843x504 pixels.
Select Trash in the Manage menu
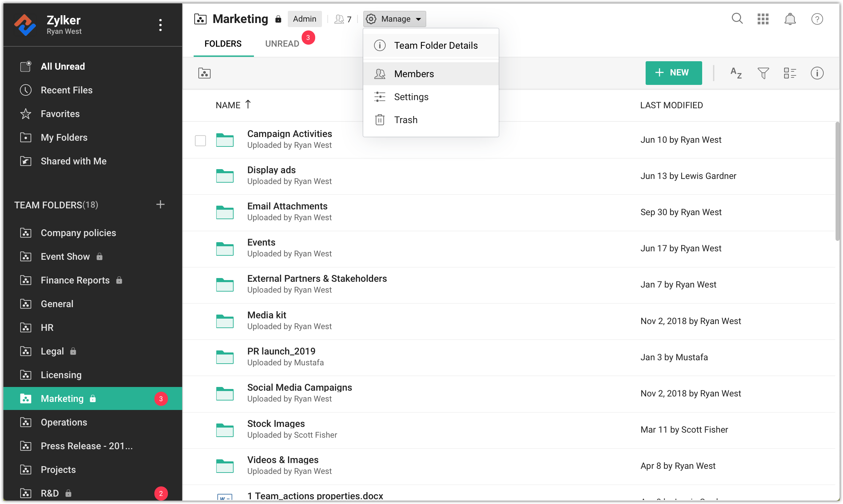tap(406, 120)
